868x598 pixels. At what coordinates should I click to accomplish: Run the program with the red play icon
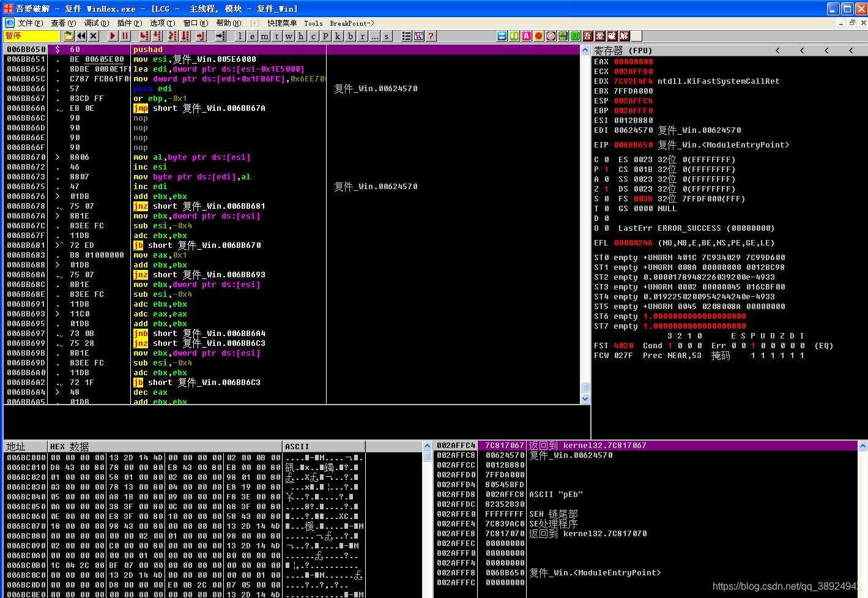click(113, 36)
